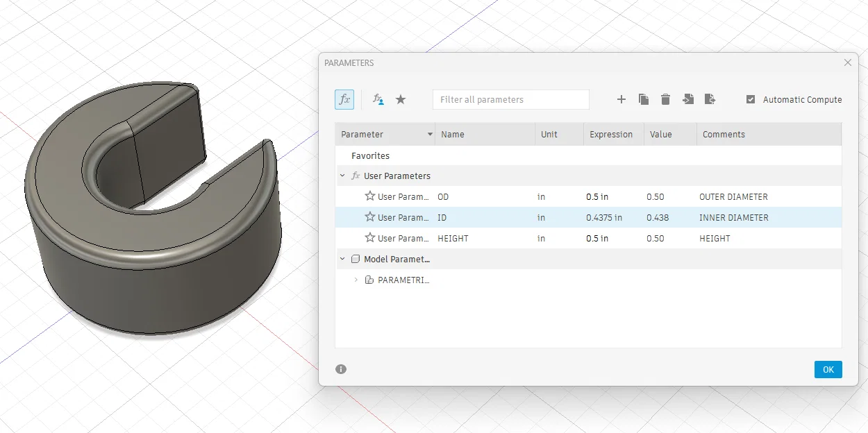The width and height of the screenshot is (868, 433).
Task: Click the import parameters icon
Action: click(x=687, y=99)
